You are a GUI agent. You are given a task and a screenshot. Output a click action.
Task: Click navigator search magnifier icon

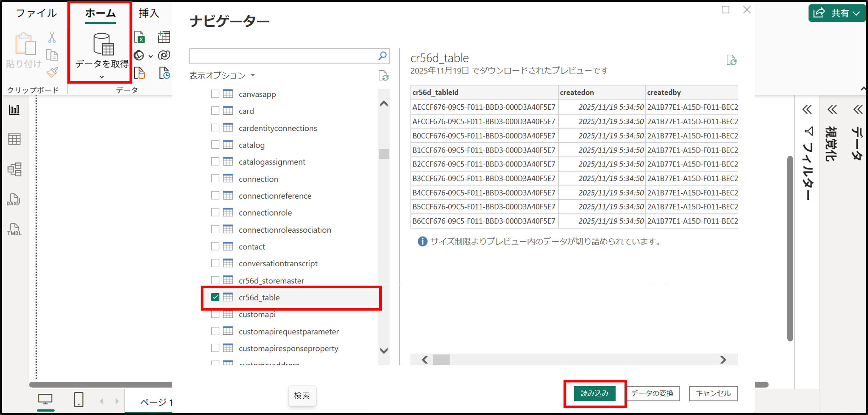click(x=382, y=56)
